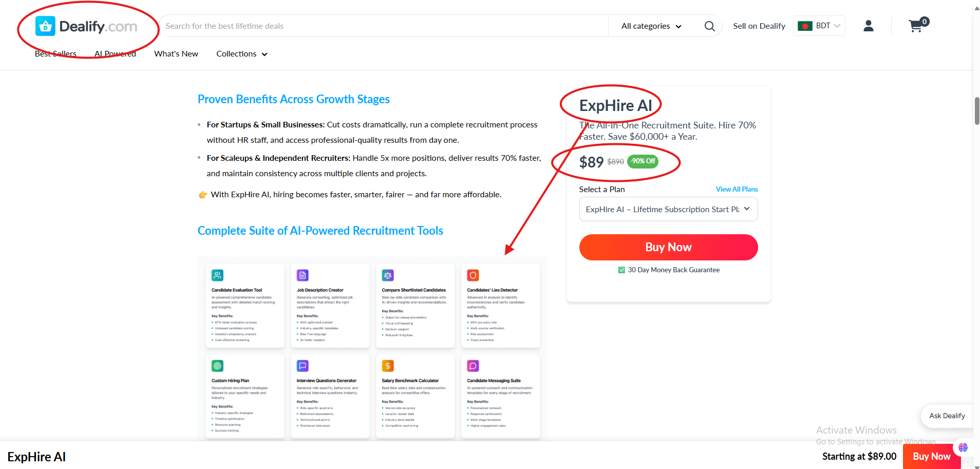Click the Custom Hiring Plan icon
980x469 pixels.
coord(217,366)
